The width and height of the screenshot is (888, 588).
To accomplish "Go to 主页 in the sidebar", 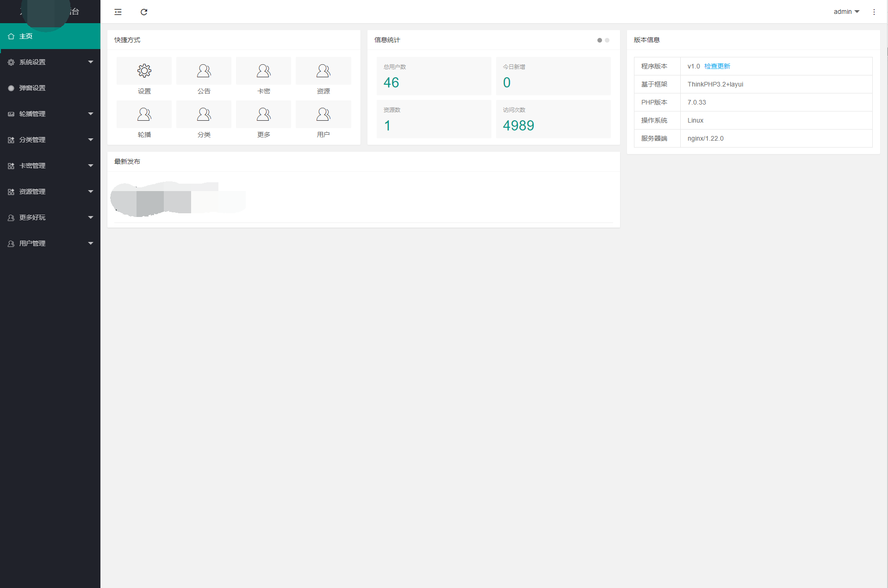I will click(50, 36).
